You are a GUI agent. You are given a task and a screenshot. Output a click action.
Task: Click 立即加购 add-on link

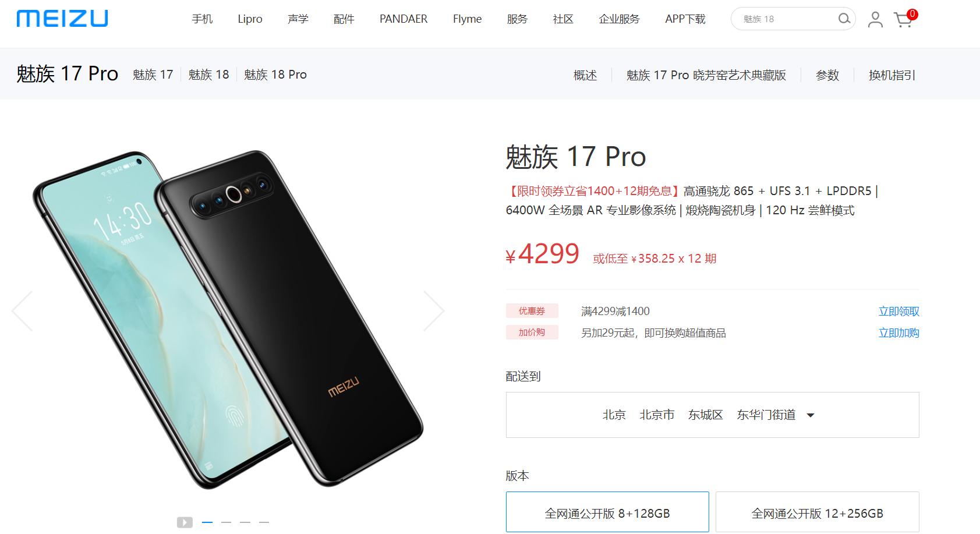click(x=898, y=333)
